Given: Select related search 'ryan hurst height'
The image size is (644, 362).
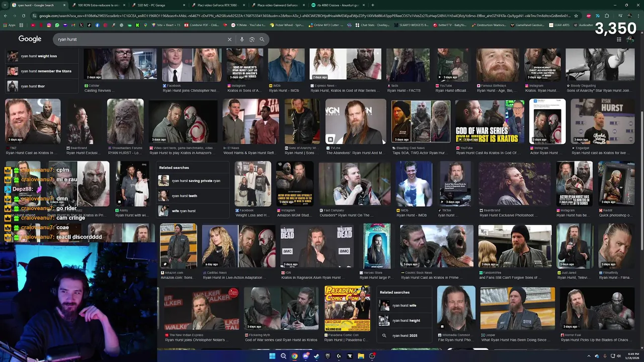Looking at the screenshot, I should (x=405, y=320).
